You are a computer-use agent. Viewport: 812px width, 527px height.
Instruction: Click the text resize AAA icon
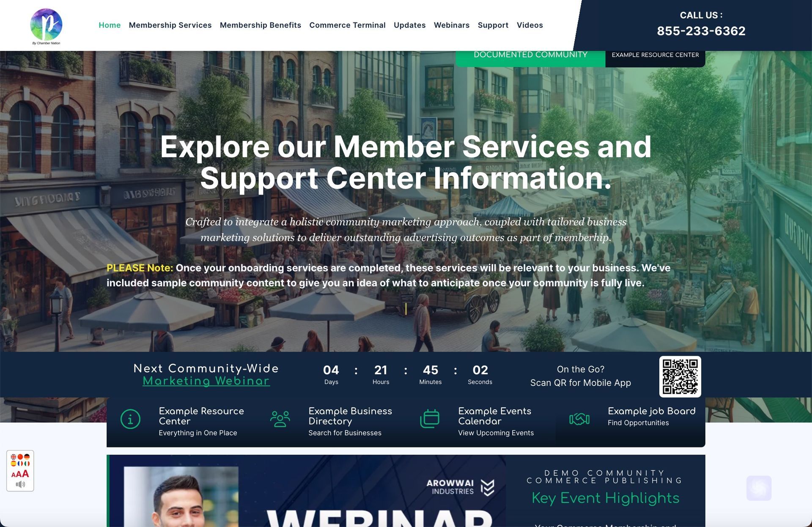tap(20, 475)
